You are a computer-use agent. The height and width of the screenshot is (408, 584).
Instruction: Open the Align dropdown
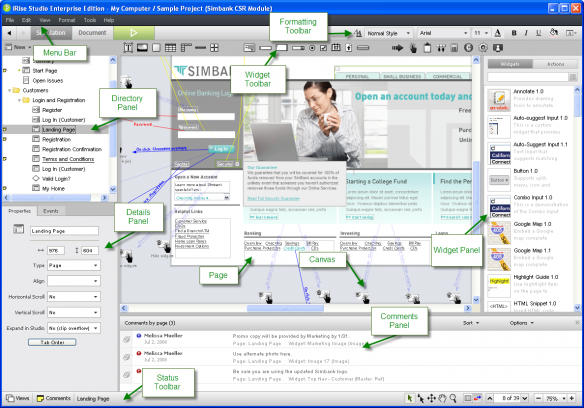73,281
